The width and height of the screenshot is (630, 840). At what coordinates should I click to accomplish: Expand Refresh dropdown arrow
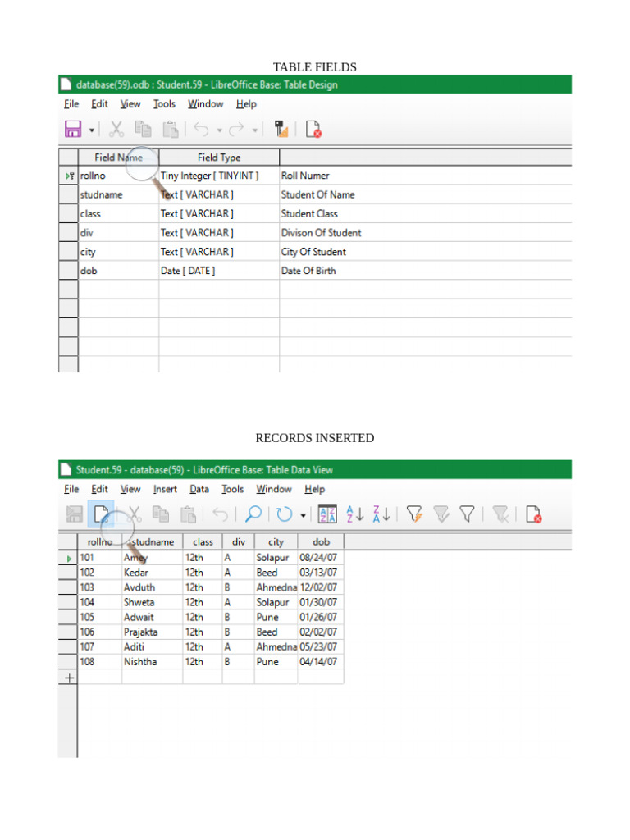coord(303,515)
